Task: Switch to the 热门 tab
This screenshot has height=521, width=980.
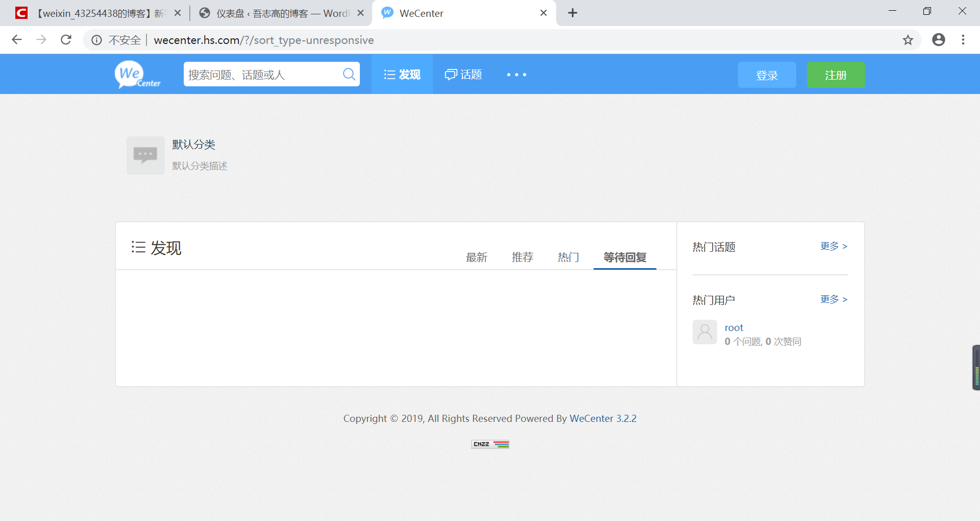Action: 569,257
